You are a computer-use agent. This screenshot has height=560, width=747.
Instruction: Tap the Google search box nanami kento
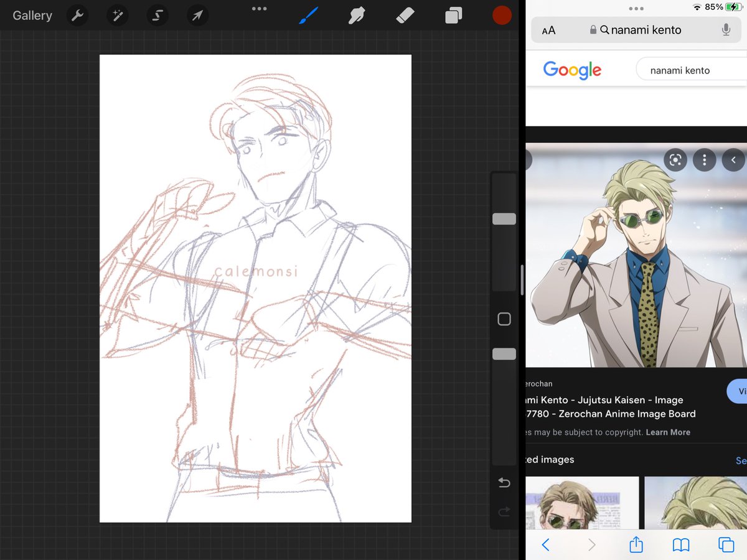[691, 70]
